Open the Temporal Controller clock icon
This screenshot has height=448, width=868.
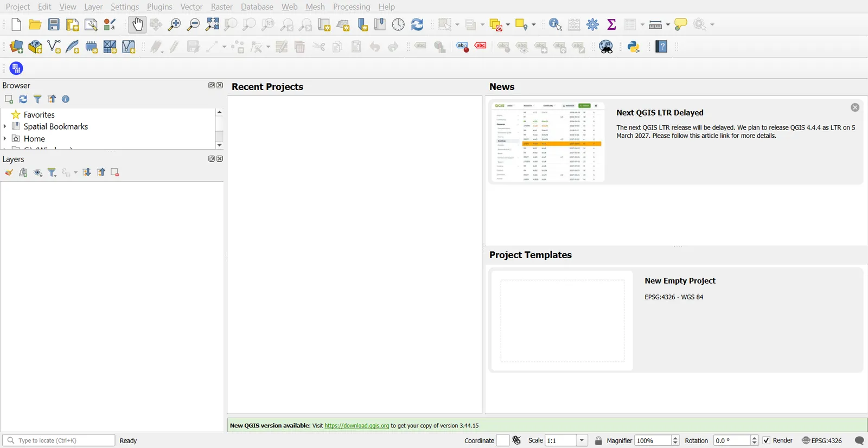(x=398, y=24)
